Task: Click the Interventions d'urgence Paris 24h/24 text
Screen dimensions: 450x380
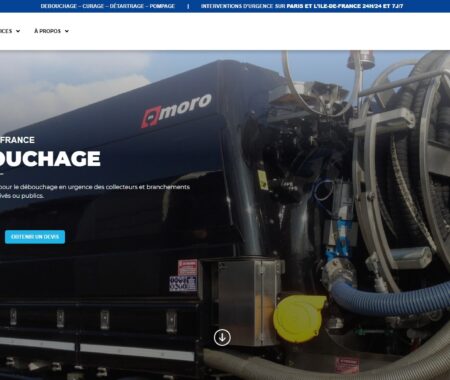Action: 302,6
